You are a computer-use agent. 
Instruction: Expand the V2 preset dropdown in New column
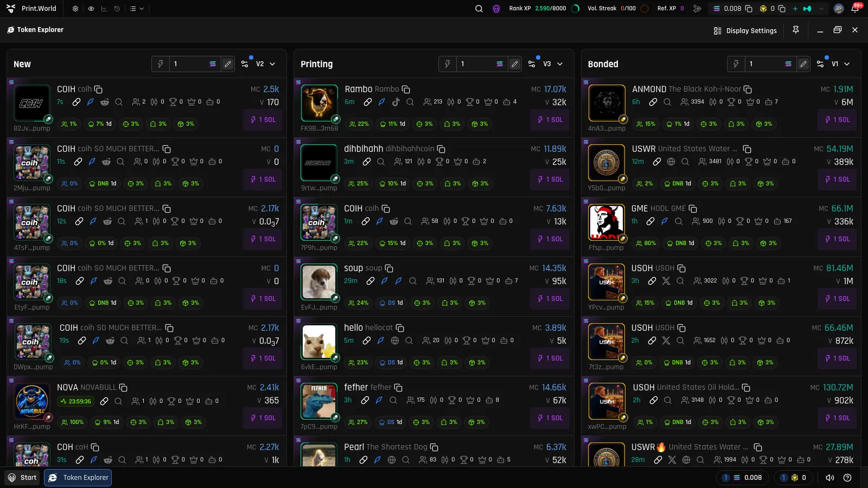pyautogui.click(x=266, y=64)
